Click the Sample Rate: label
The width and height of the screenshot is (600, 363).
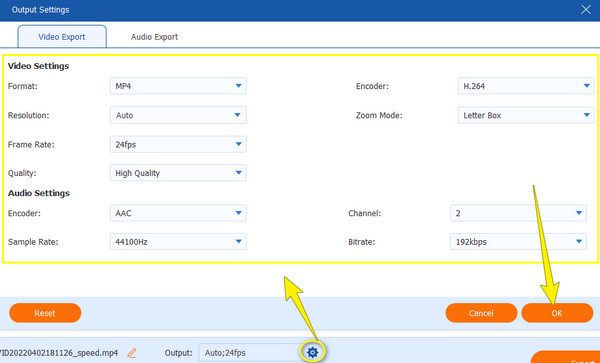click(x=33, y=242)
